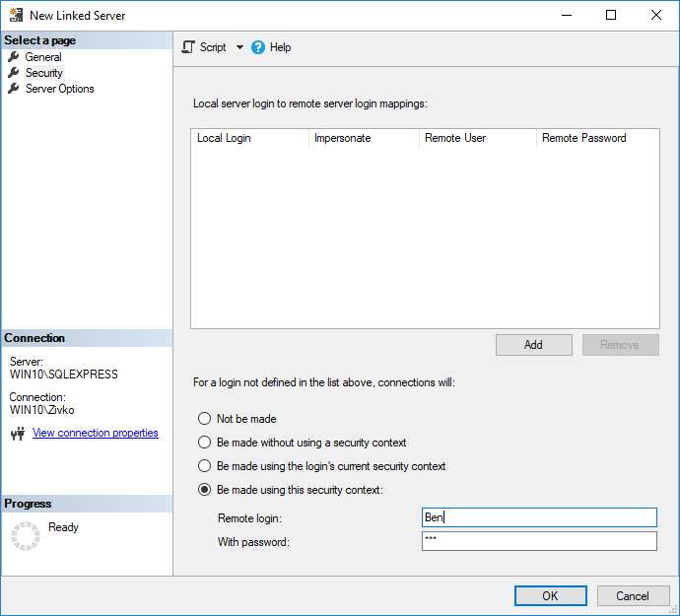This screenshot has height=616, width=680.
Task: Open the Script dropdown arrow
Action: (239, 47)
